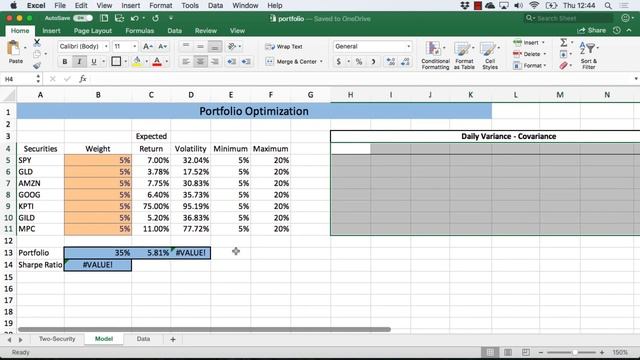Open Format as Table
The width and height of the screenshot is (640, 360).
click(464, 55)
